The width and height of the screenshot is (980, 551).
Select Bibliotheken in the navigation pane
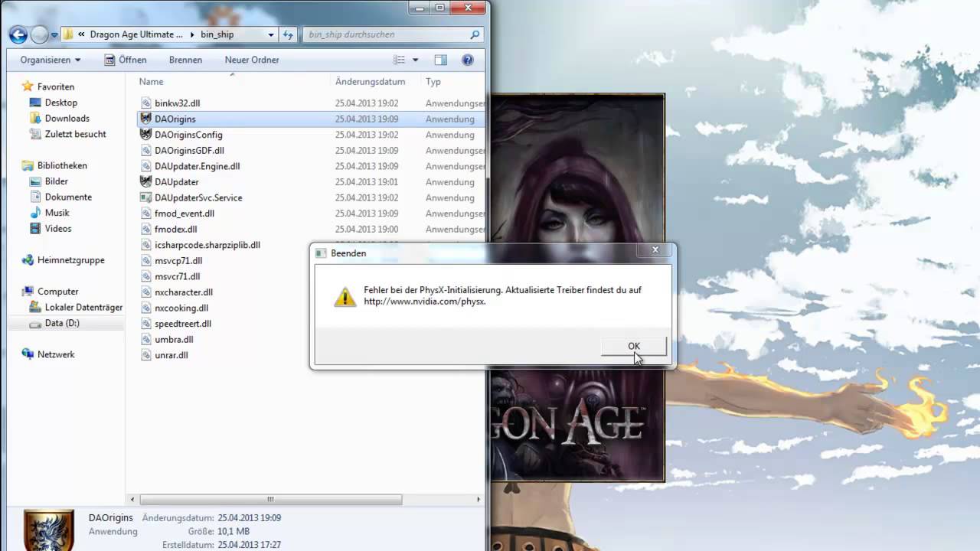tap(62, 165)
